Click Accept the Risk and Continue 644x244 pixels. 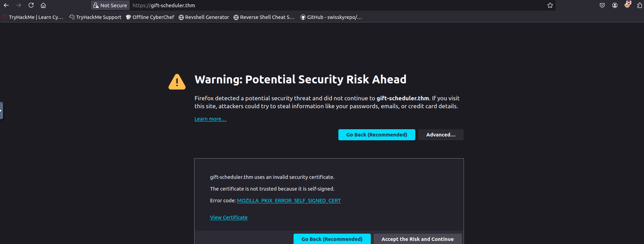pos(417,239)
